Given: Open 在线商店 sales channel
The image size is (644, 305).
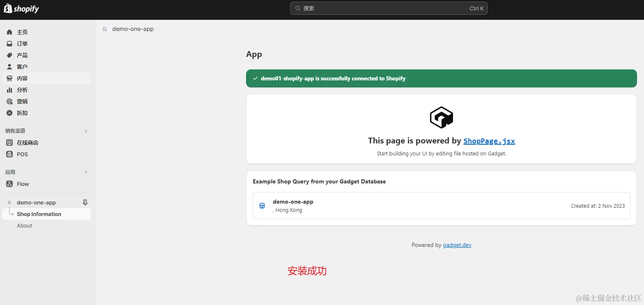Looking at the screenshot, I should coord(28,143).
